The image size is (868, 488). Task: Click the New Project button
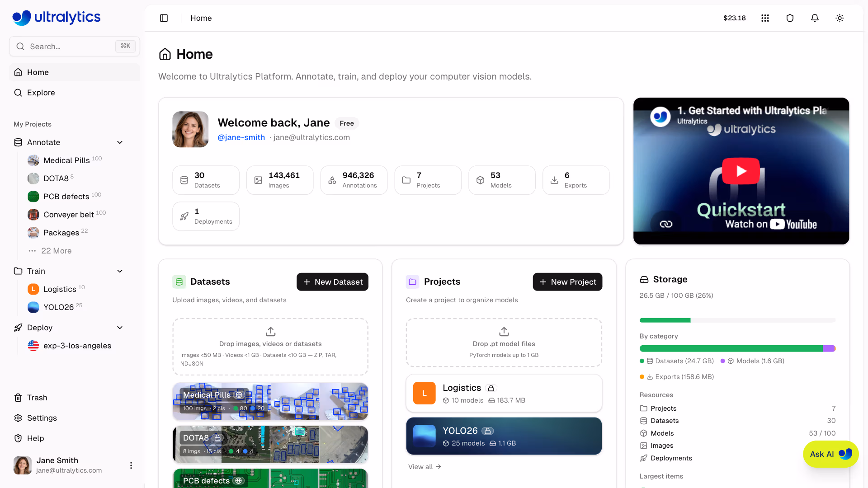pos(567,282)
